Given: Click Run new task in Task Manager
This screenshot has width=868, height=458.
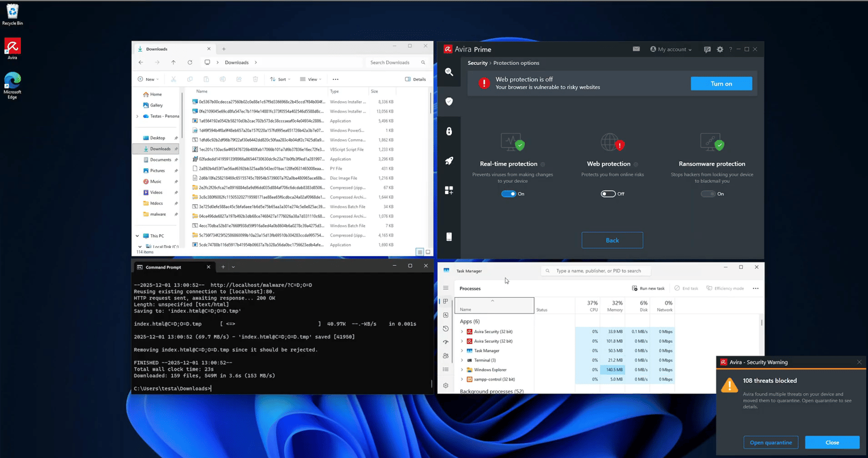Looking at the screenshot, I should click(648, 288).
